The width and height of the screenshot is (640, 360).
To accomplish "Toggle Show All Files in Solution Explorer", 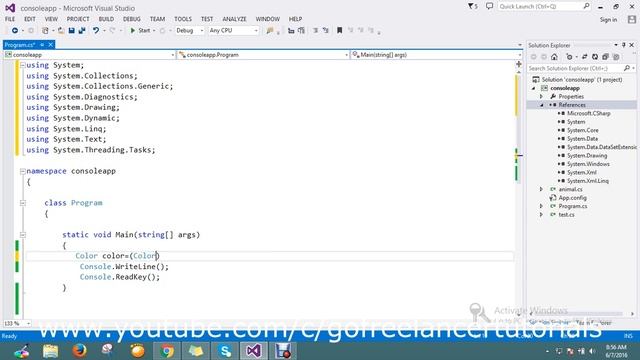I will [616, 57].
